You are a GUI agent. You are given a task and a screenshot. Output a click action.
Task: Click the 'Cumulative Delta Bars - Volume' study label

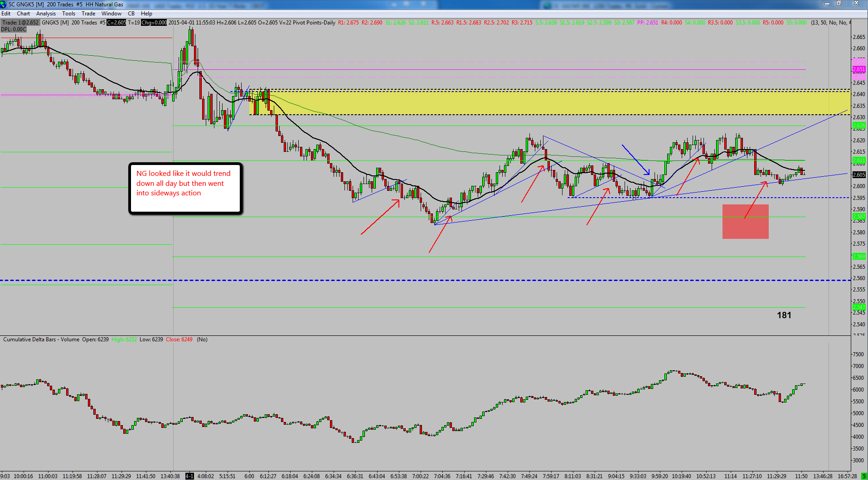[x=41, y=339]
